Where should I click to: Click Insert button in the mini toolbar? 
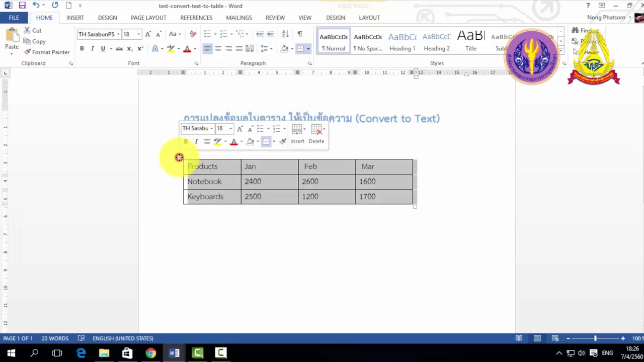[x=297, y=134]
